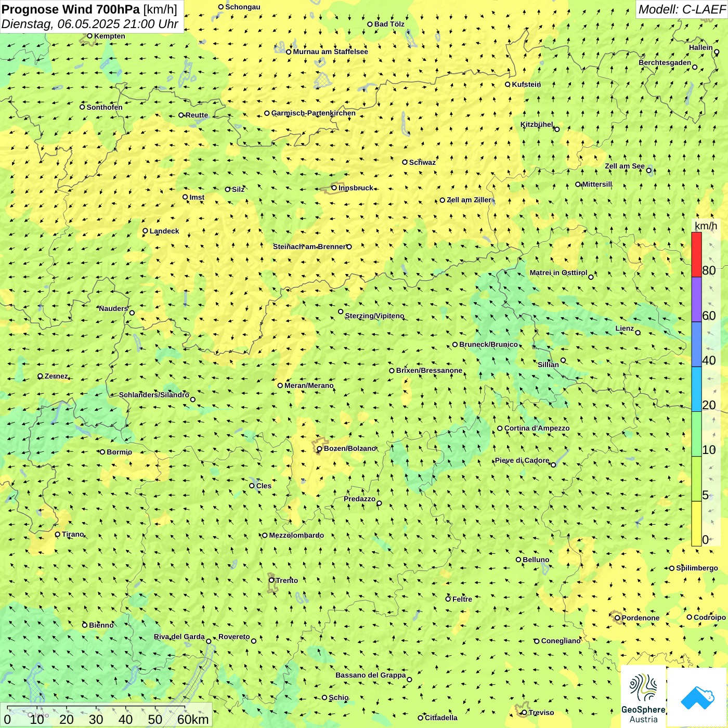Click the Bormio city marker

coord(102,452)
